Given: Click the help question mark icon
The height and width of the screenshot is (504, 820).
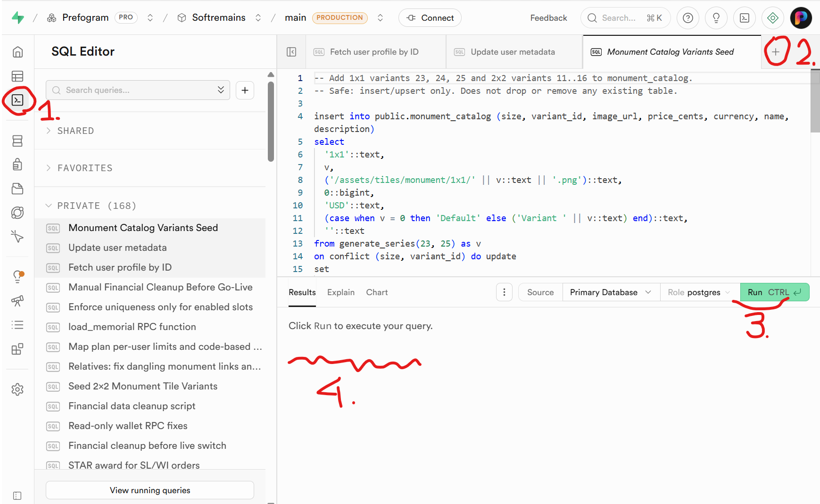Looking at the screenshot, I should tap(687, 18).
